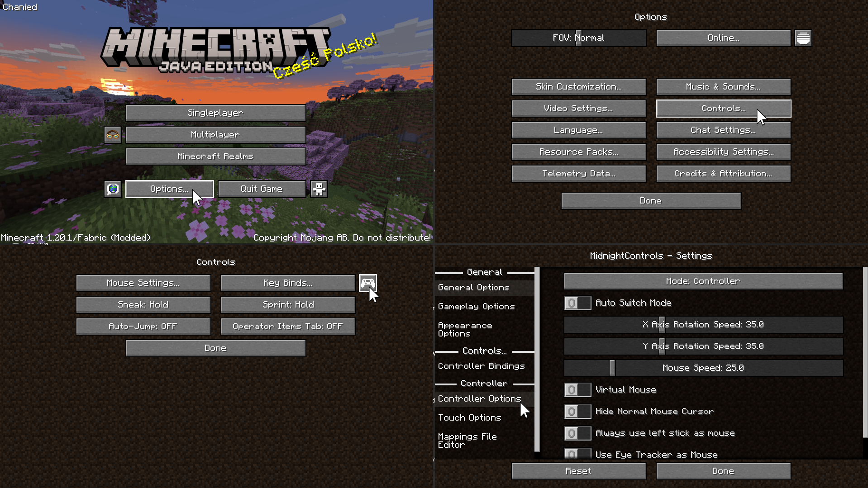This screenshot has height=488, width=868.
Task: Open Music & Sounds settings
Action: tap(724, 87)
